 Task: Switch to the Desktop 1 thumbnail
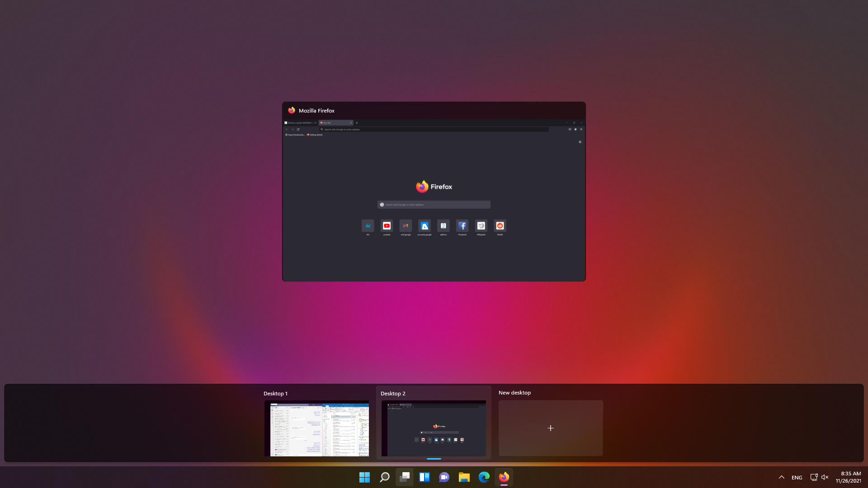tap(316, 428)
